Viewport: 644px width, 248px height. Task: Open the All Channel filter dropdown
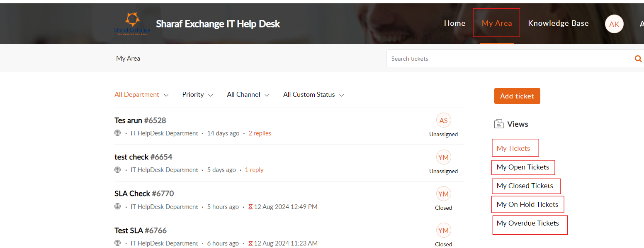[x=248, y=95]
